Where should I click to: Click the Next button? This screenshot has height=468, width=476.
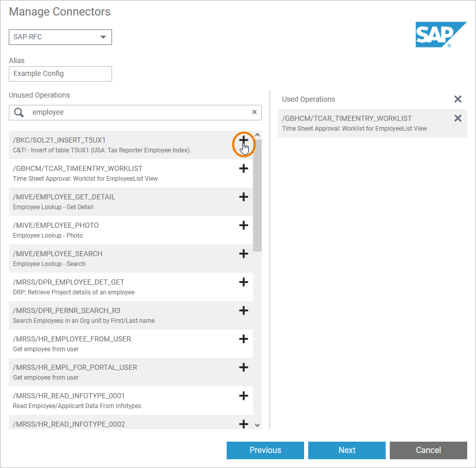[346, 450]
